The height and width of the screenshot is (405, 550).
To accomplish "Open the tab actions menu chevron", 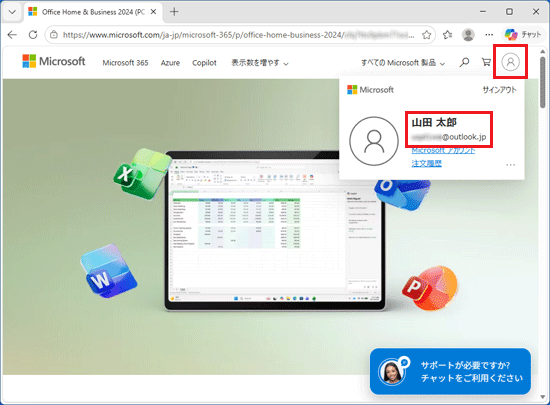I will [x=12, y=12].
